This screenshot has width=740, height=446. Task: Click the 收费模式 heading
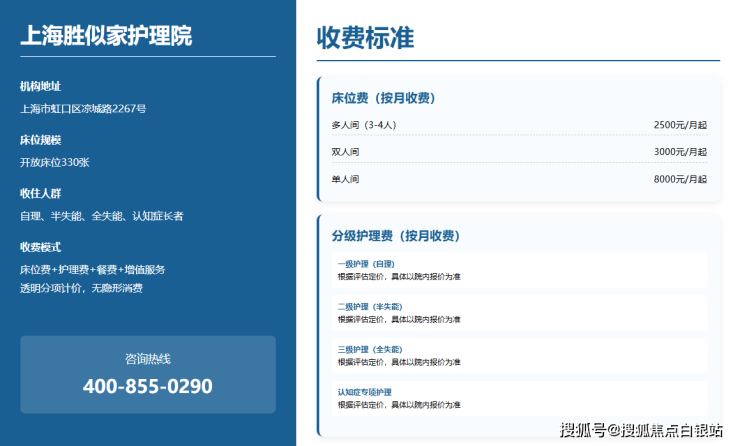(41, 247)
